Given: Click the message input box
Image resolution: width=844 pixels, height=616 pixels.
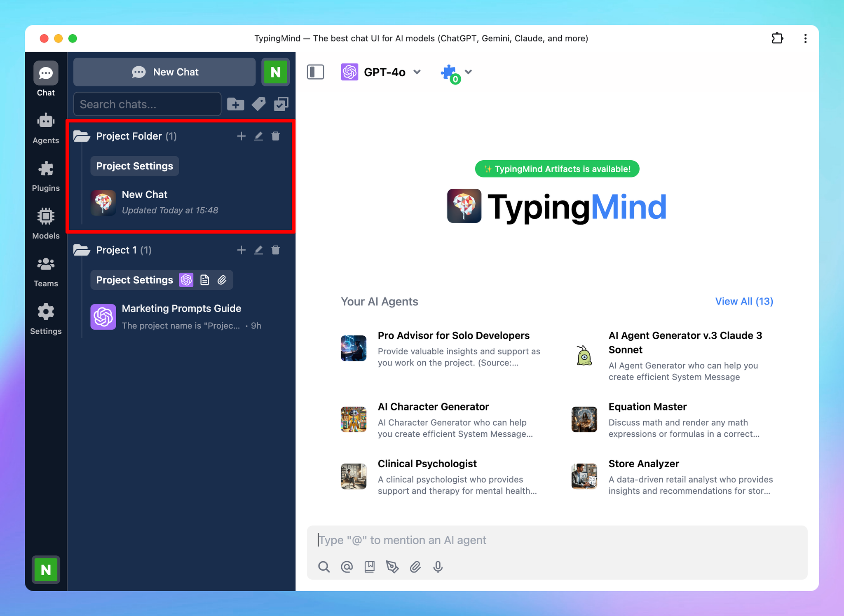Looking at the screenshot, I should 557,540.
